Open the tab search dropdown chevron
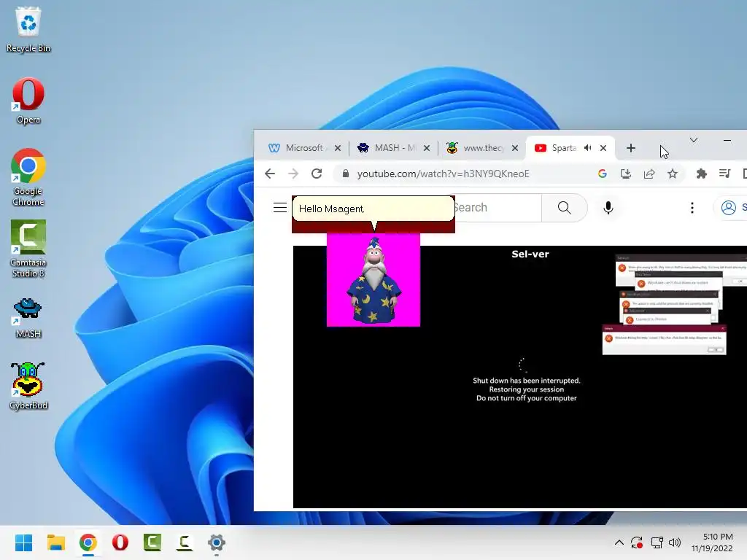The height and width of the screenshot is (560, 747). [694, 140]
